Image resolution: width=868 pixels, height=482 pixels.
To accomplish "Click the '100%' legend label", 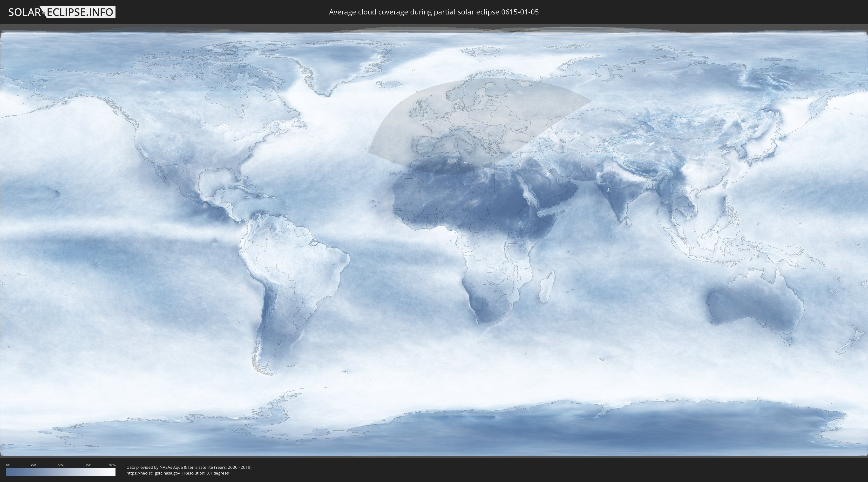I will pyautogui.click(x=112, y=465).
